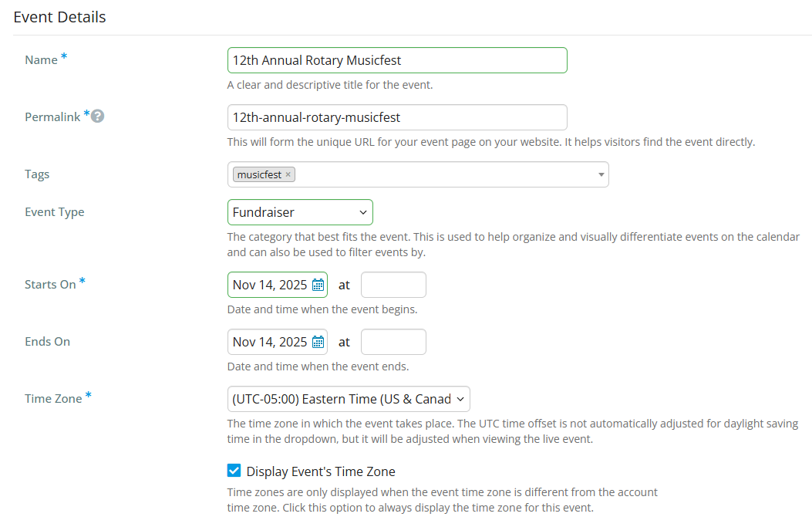Click the musicfest tag label
This screenshot has height=527, width=812.
(x=258, y=174)
